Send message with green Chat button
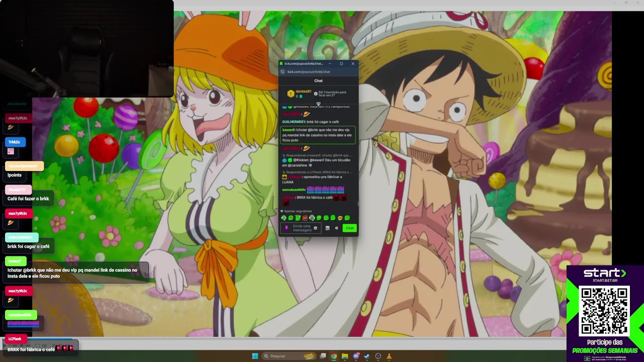The width and height of the screenshot is (644, 362). coord(350,228)
